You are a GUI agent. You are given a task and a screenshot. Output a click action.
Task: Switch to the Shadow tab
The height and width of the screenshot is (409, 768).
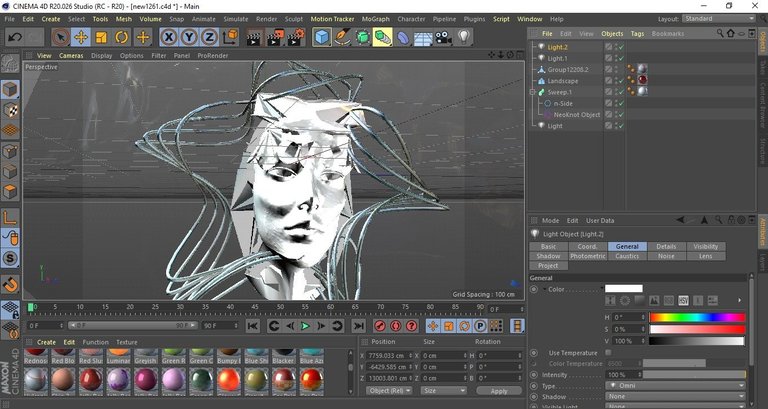tap(548, 256)
